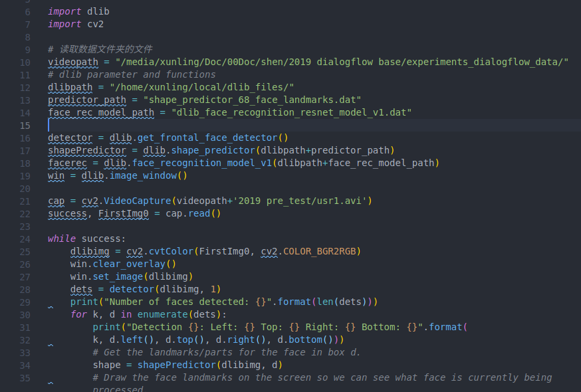Screen dimensions: 581x392
Task: Click comment '# dlib parameter and functions'
Action: (x=132, y=74)
